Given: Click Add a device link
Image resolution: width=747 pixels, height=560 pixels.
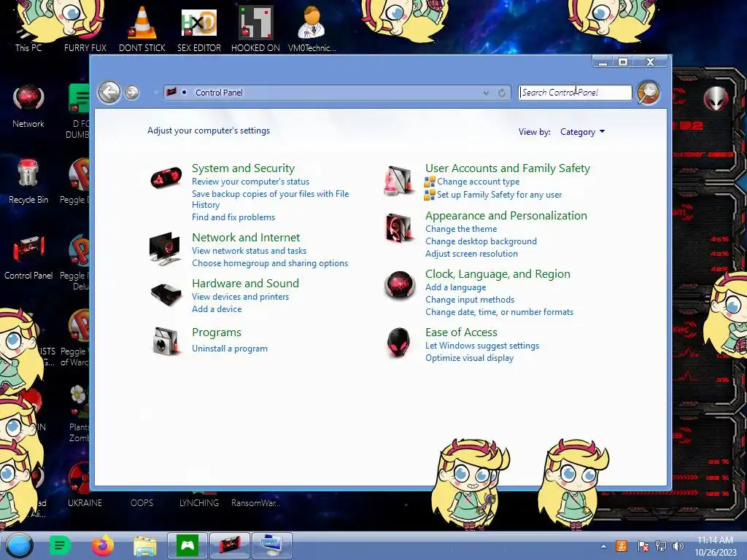Looking at the screenshot, I should [x=217, y=308].
